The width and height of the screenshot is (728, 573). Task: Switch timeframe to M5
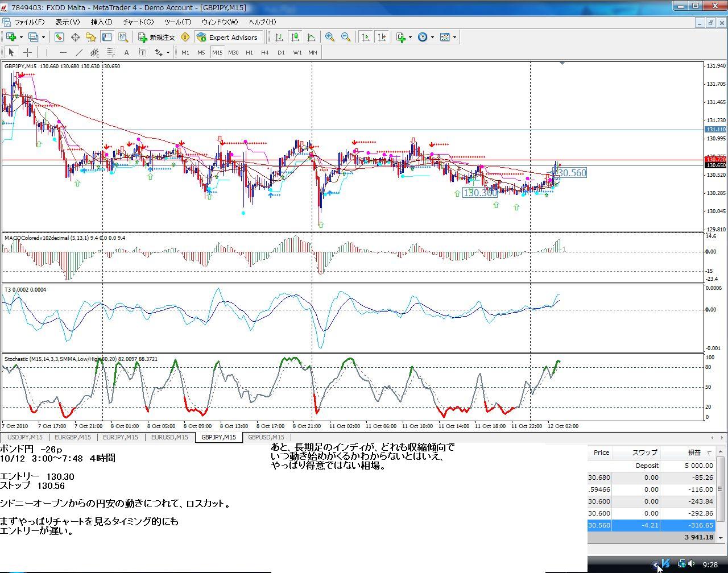(201, 52)
